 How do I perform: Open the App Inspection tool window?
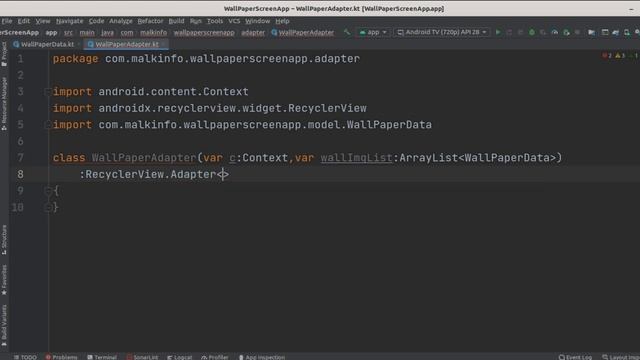pos(262,357)
